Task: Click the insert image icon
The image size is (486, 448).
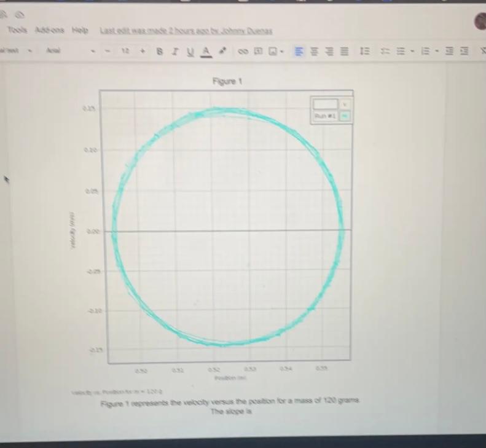Action: coord(272,51)
